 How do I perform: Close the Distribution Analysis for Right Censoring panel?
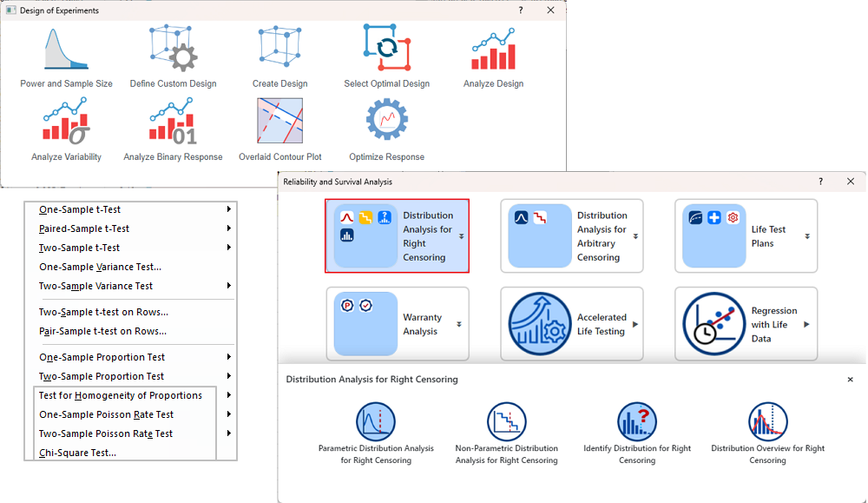click(851, 380)
